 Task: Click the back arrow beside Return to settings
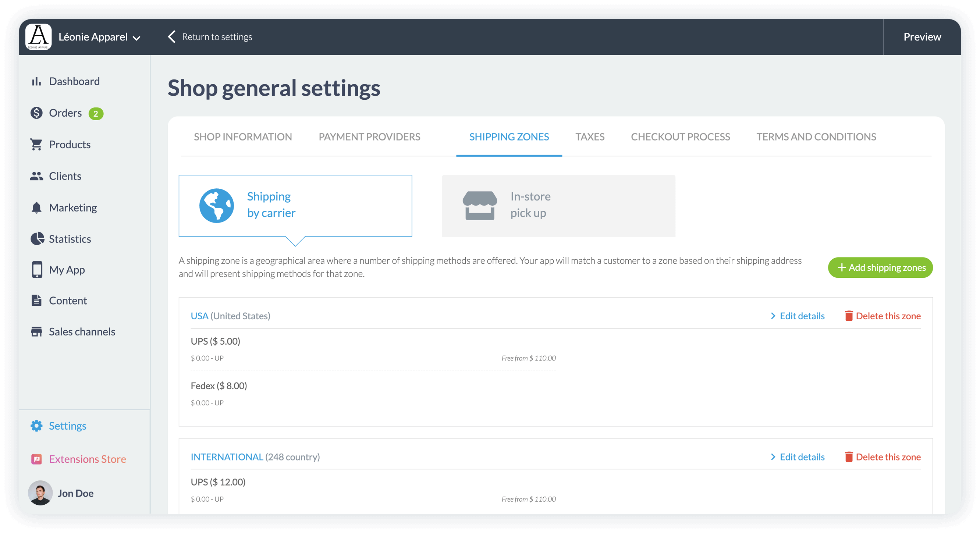171,36
